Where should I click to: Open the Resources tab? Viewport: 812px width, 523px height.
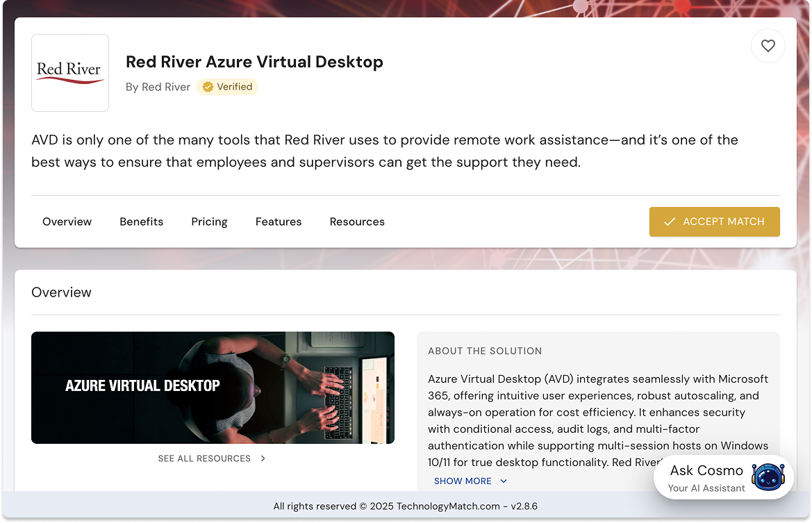tap(357, 222)
